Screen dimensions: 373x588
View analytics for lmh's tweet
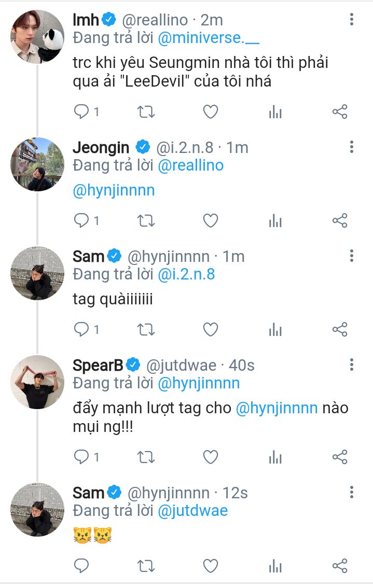tap(275, 111)
